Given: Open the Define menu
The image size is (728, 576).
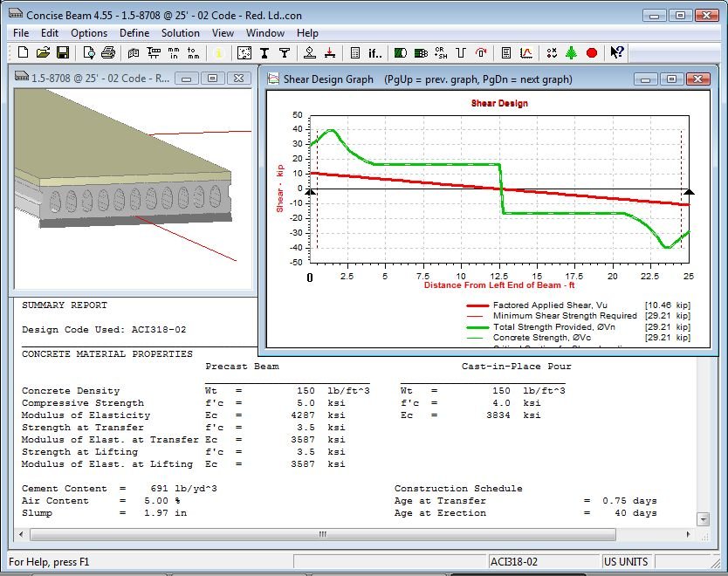Looking at the screenshot, I should [134, 33].
